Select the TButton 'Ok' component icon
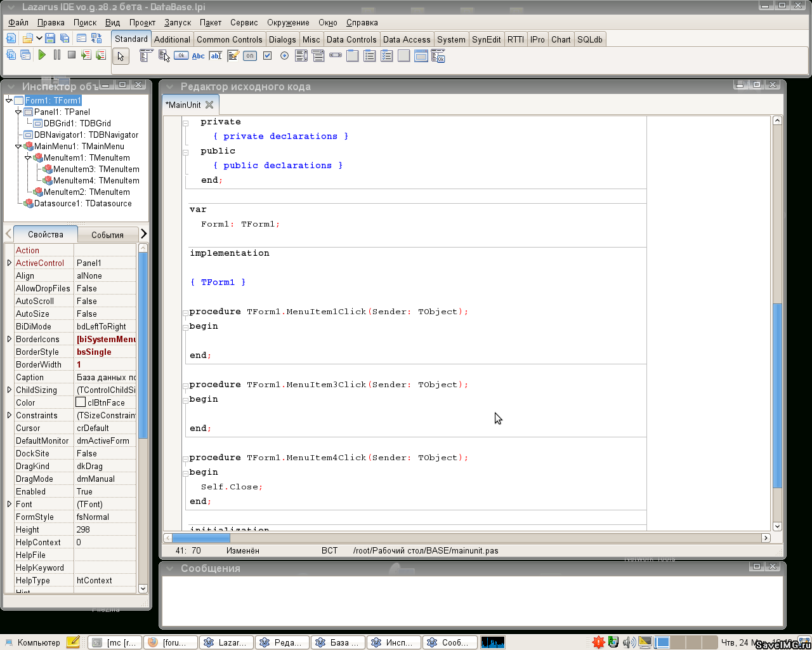 (181, 56)
